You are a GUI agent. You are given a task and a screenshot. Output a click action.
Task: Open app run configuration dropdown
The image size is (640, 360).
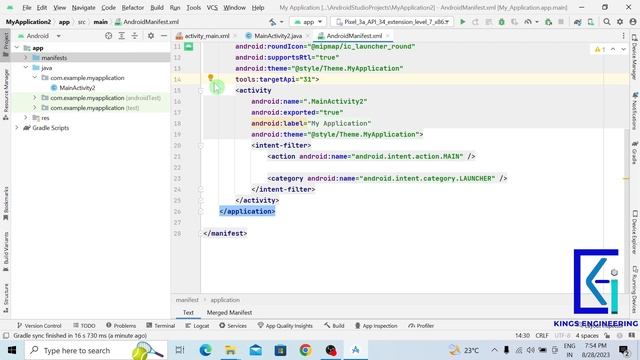coord(308,22)
